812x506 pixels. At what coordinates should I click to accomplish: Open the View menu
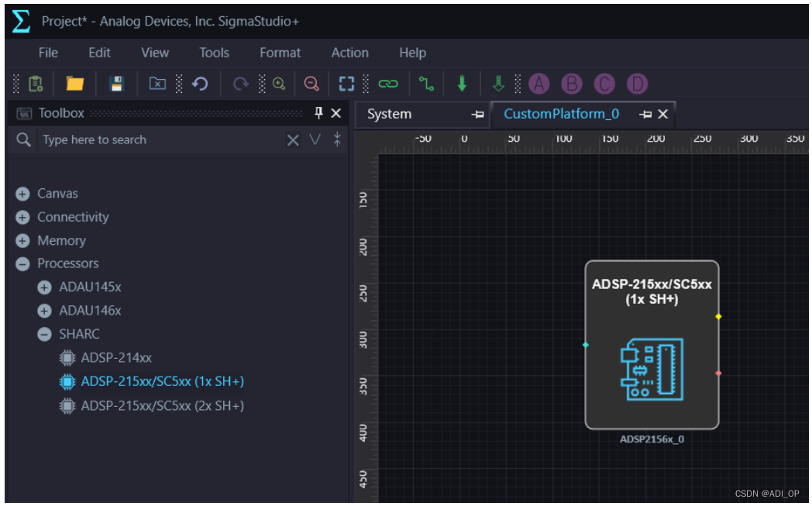pyautogui.click(x=155, y=53)
